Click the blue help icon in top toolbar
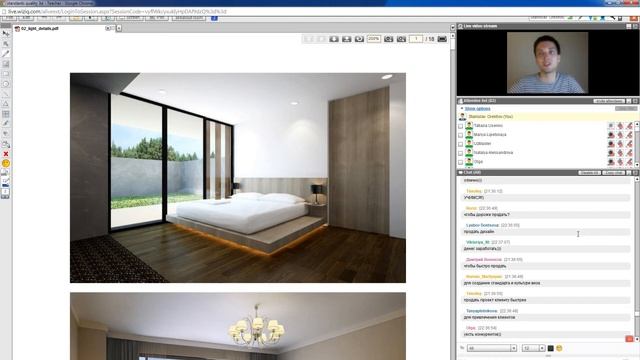640x360 pixels. coord(214,18)
